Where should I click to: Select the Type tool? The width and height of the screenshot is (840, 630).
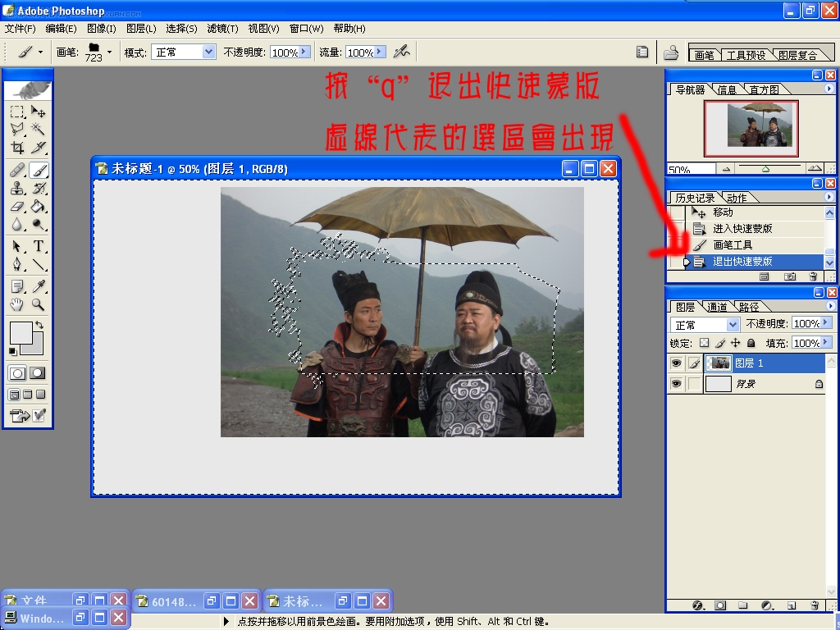point(38,246)
